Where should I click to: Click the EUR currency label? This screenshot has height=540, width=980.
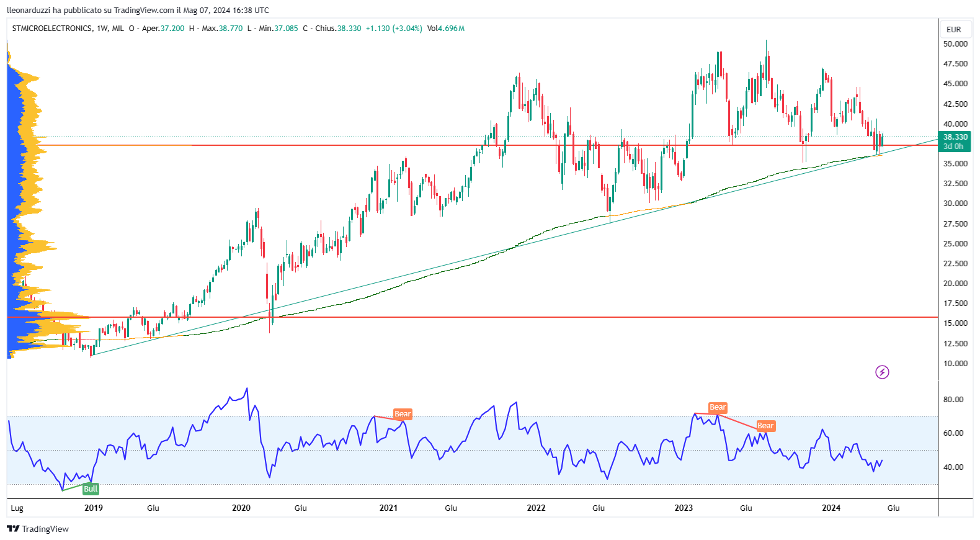click(x=953, y=29)
